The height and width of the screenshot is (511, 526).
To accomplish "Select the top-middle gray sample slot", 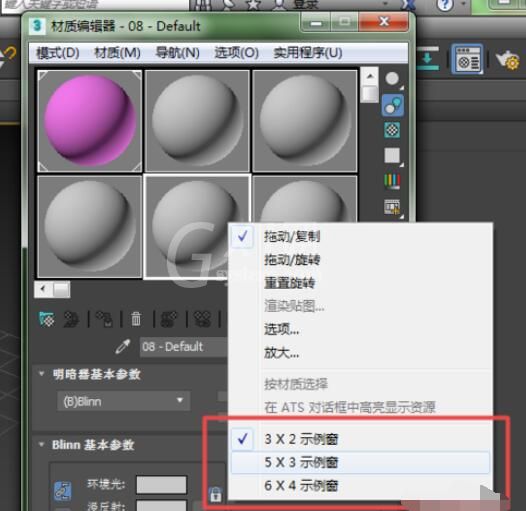I will (x=197, y=121).
